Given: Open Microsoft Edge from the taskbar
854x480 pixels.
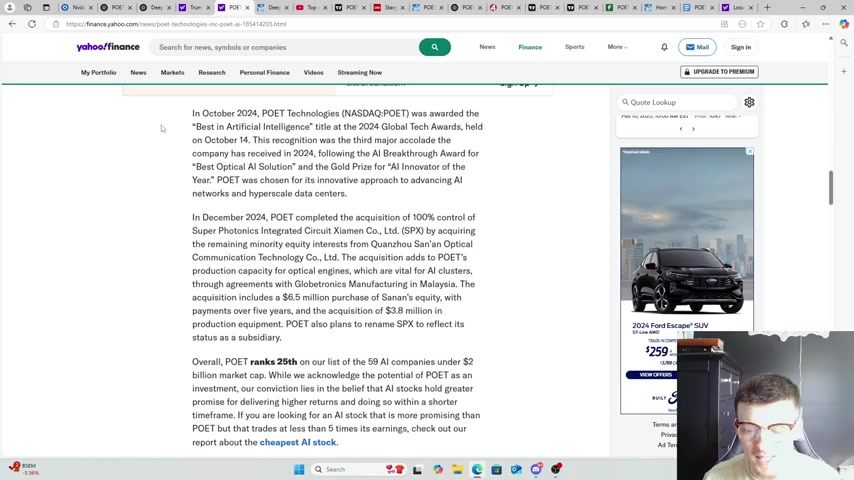Looking at the screenshot, I should coord(477,469).
